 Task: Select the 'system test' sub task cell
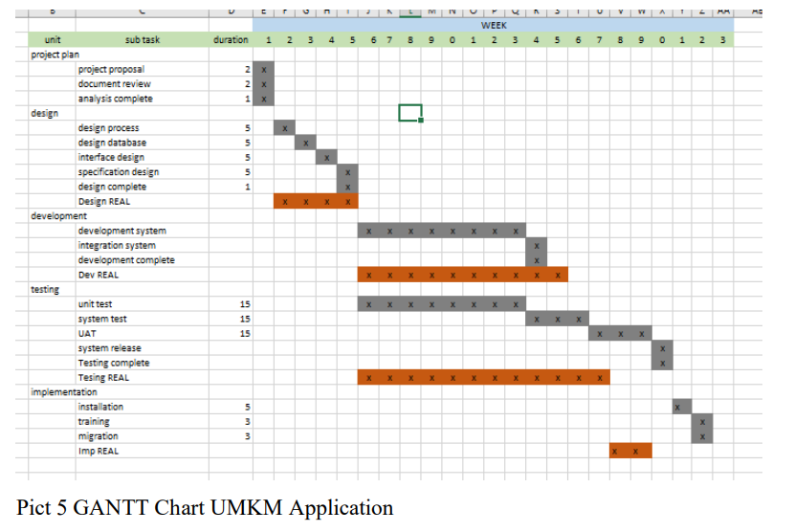tap(143, 319)
